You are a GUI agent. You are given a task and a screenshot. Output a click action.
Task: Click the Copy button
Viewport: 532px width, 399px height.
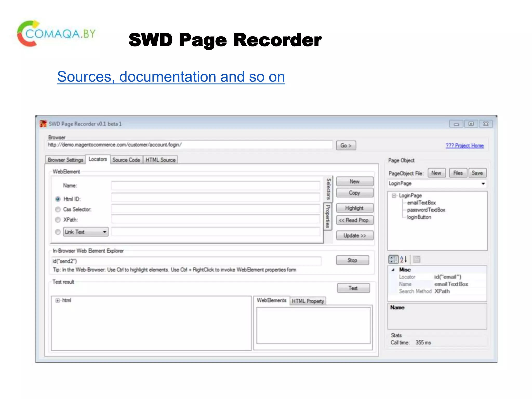point(355,193)
